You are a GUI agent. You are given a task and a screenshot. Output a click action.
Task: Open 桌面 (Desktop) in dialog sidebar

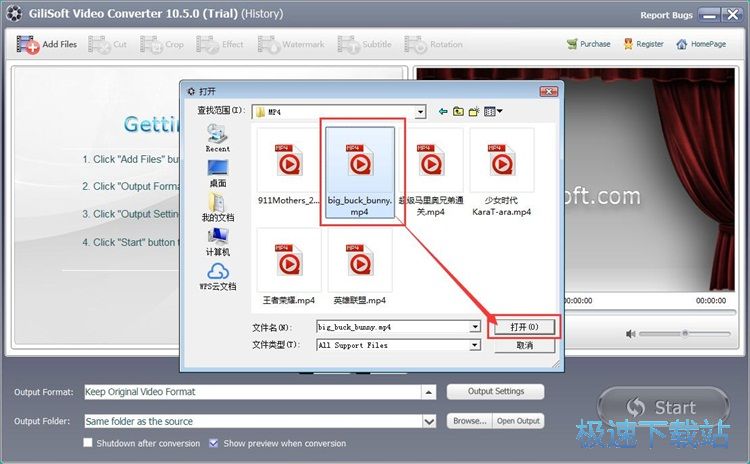[218, 173]
